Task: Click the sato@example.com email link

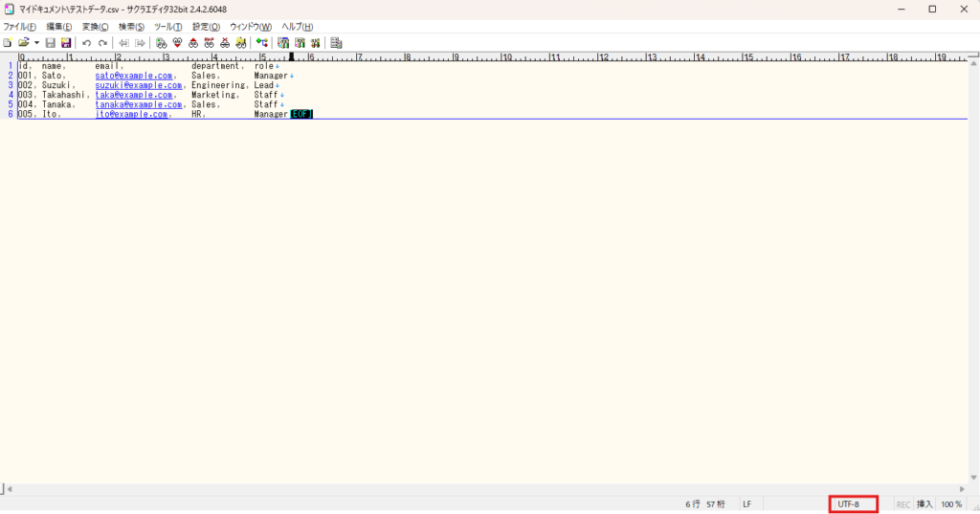Action: pyautogui.click(x=134, y=75)
